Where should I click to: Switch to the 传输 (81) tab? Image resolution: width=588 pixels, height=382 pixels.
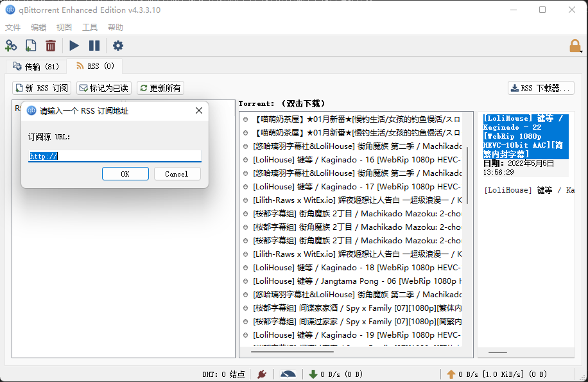pos(36,66)
